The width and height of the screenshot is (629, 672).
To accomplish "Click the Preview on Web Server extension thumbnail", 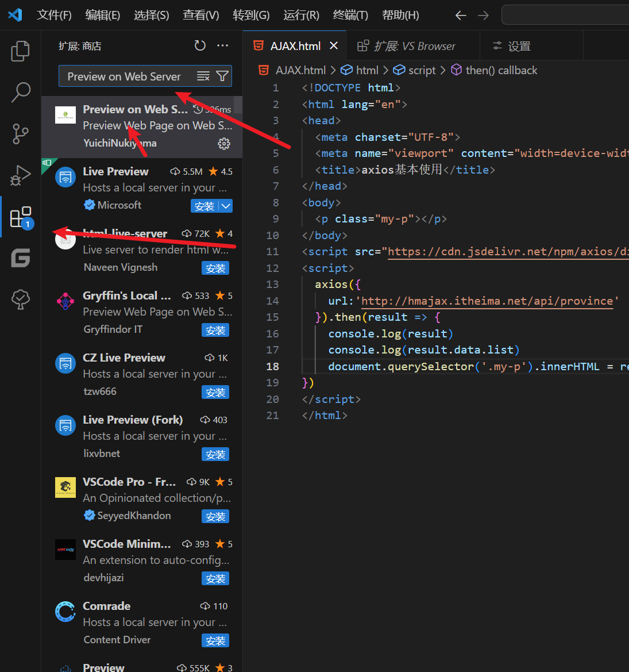I will coord(65,115).
